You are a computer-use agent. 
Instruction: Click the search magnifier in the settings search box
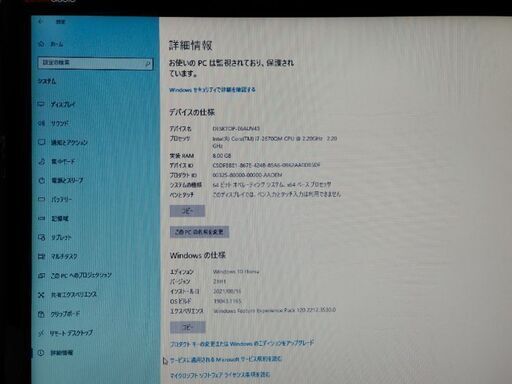pyautogui.click(x=147, y=63)
